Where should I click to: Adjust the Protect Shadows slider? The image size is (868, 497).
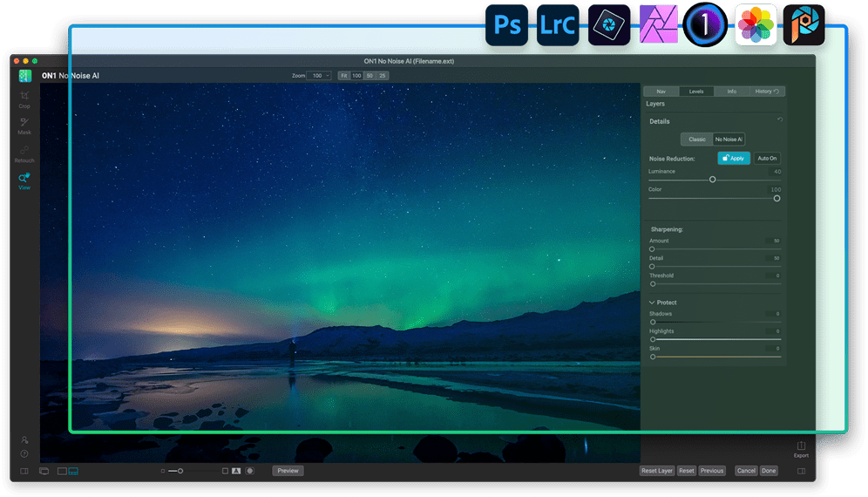click(x=653, y=322)
